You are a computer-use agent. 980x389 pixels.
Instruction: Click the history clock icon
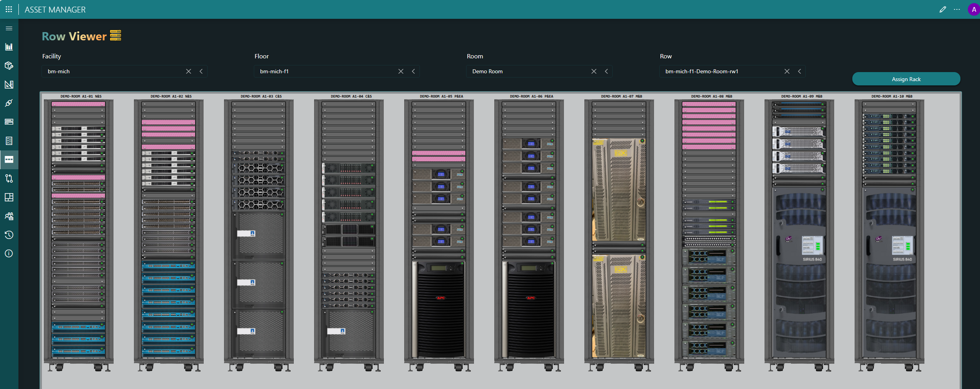click(x=9, y=235)
